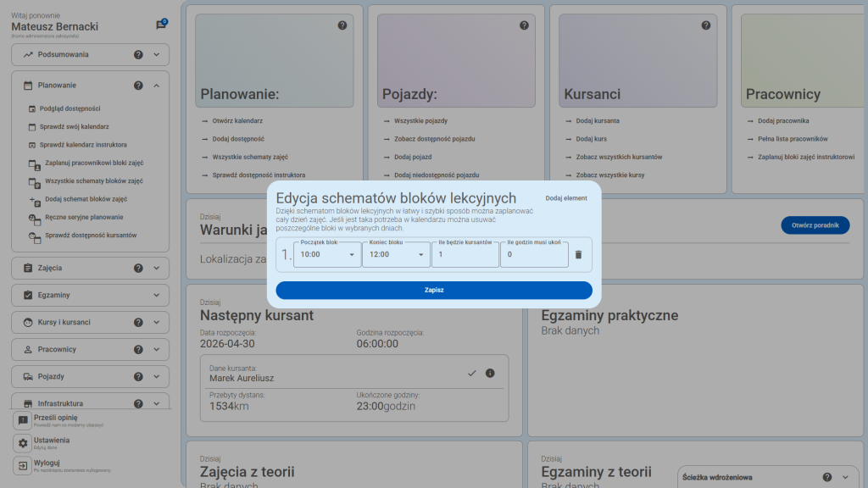Image resolution: width=868 pixels, height=488 pixels.
Task: Open the Początek bloku time dropdown
Action: tap(327, 254)
